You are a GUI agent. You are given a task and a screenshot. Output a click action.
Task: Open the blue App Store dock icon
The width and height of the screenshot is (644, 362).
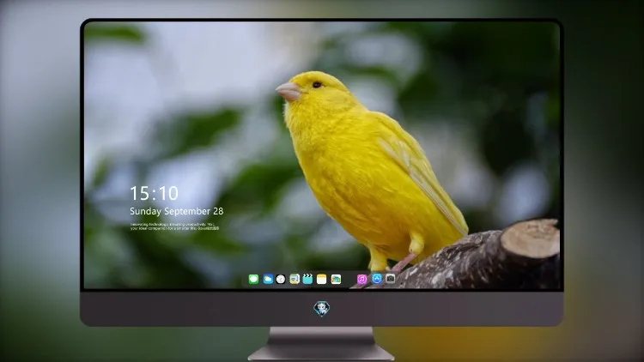pyautogui.click(x=377, y=279)
